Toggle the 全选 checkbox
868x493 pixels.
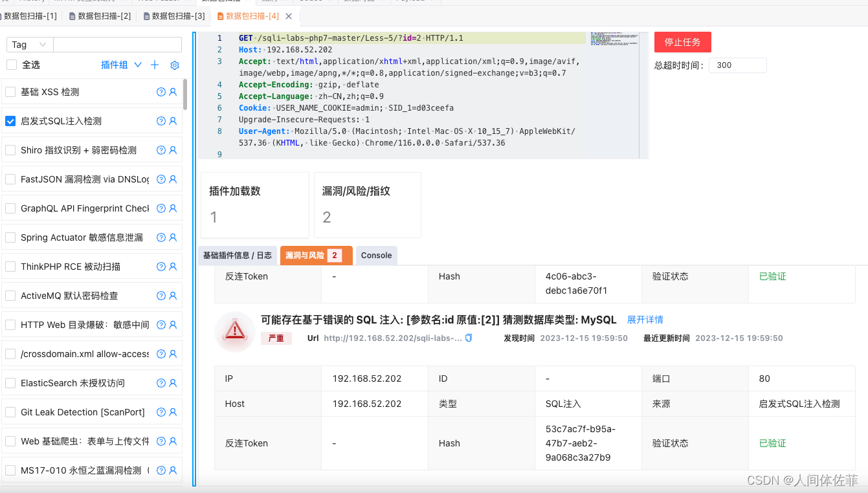(x=12, y=65)
